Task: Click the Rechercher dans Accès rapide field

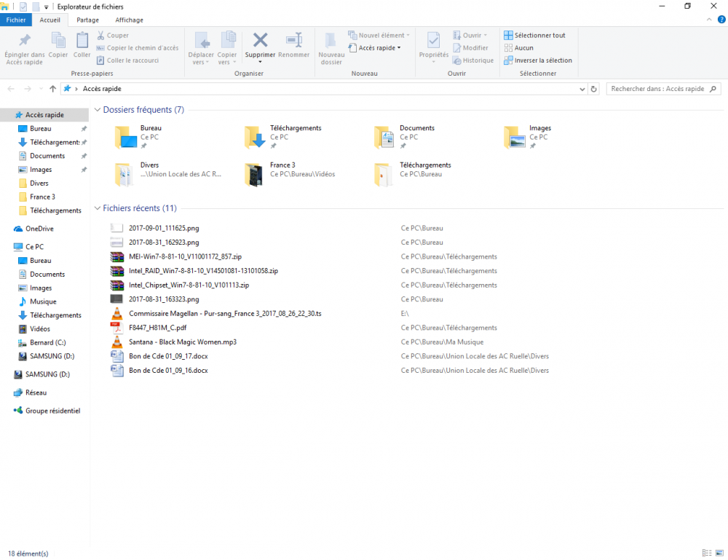Action: pyautogui.click(x=663, y=89)
